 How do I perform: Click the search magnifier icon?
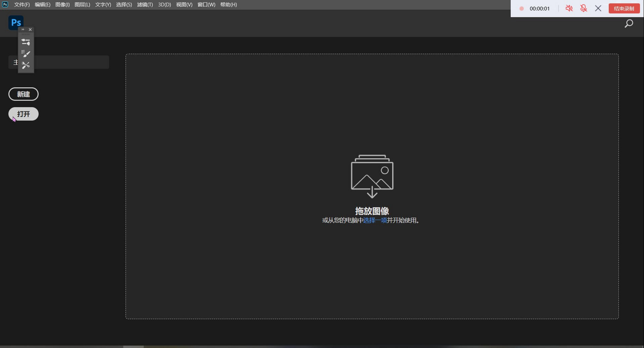point(629,24)
